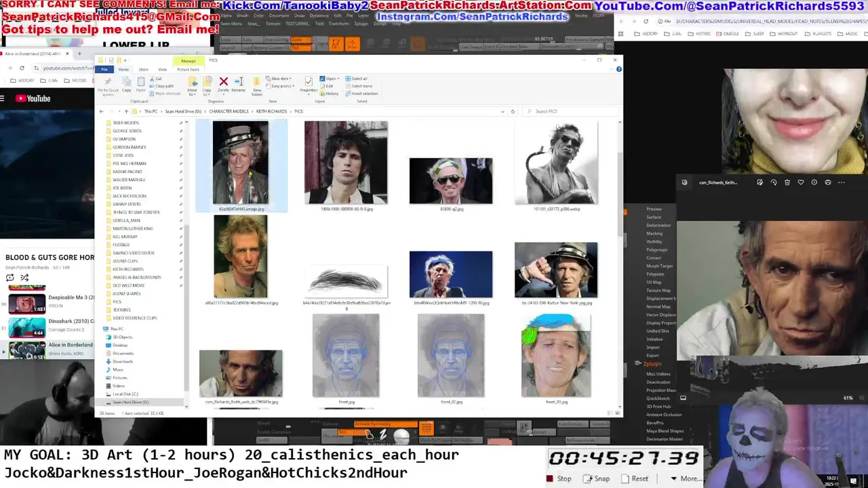The height and width of the screenshot is (488, 868).
Task: Click Invert selection in the ribbon
Action: tap(362, 94)
